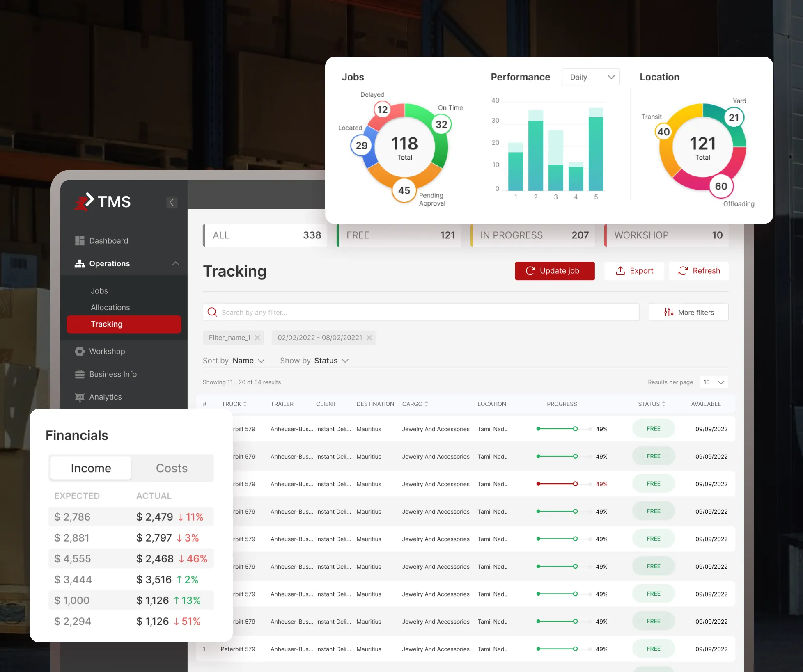
Task: Collapse the Operations section
Action: [176, 264]
